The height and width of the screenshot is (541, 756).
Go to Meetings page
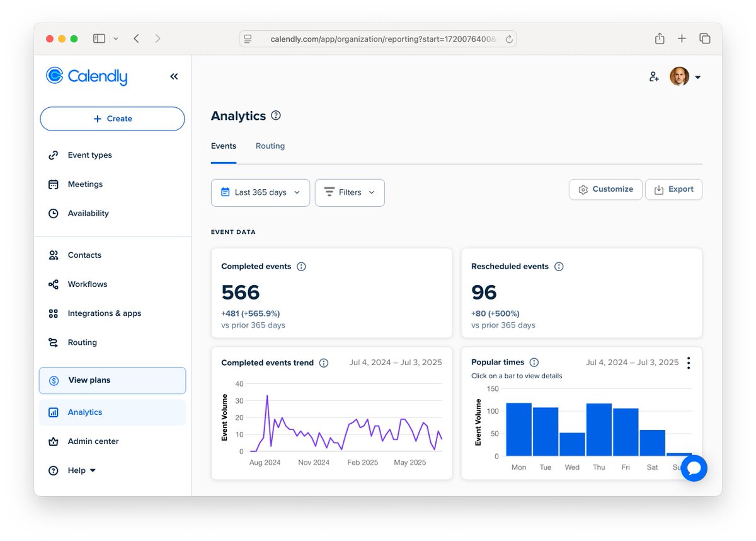pos(85,184)
